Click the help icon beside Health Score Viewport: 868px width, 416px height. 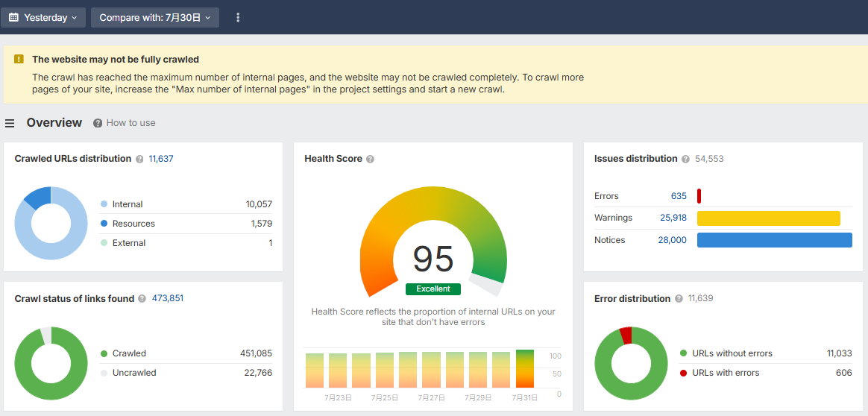[371, 159]
